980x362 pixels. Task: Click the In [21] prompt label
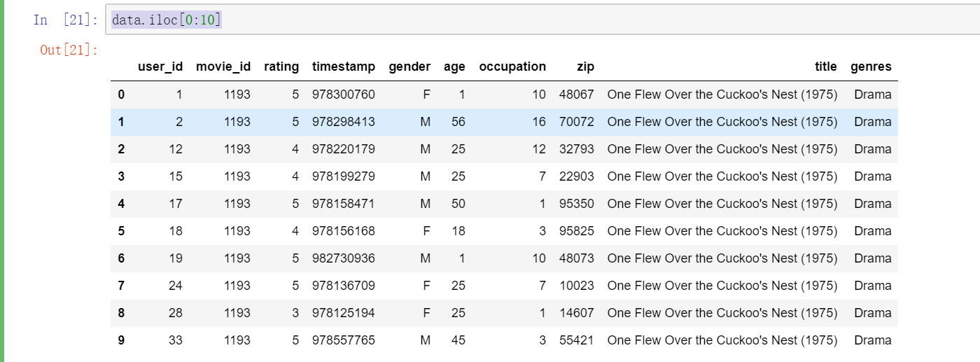(65, 20)
